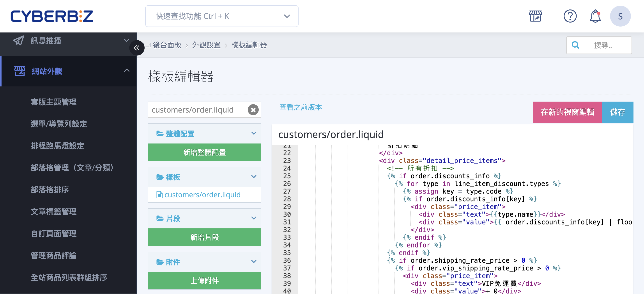This screenshot has width=644, height=294.
Task: Collapse the 整體配置 folder section
Action: coord(254,133)
